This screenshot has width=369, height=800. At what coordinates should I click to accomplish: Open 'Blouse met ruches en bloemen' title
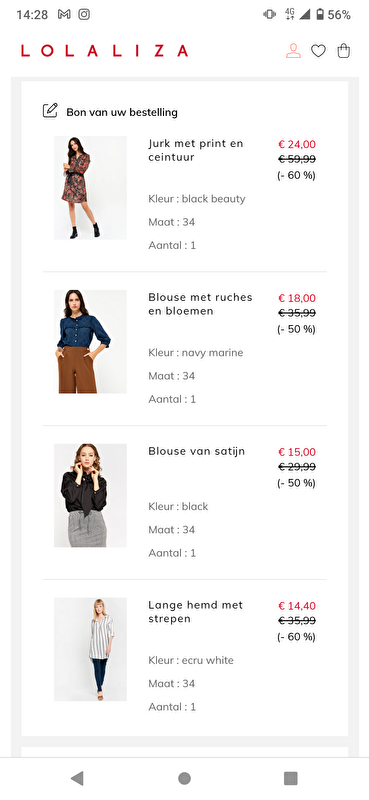[201, 304]
